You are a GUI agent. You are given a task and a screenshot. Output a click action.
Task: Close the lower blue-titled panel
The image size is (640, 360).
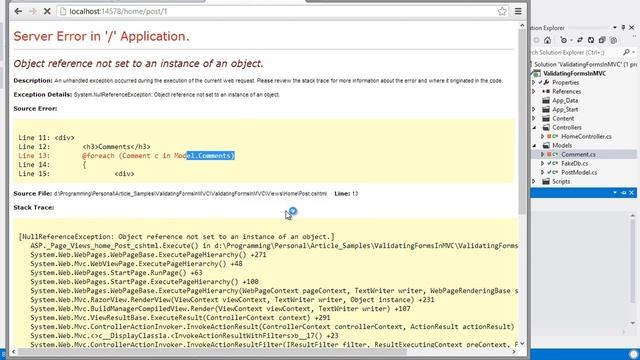pos(631,193)
